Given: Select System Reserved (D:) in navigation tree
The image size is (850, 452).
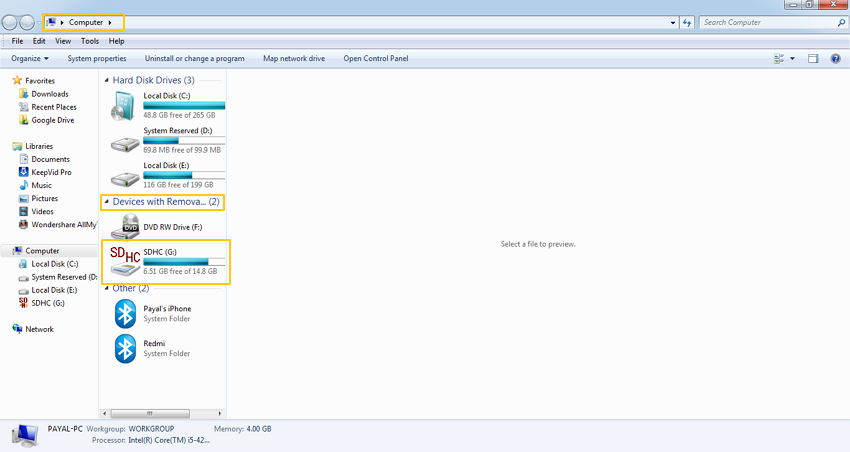Looking at the screenshot, I should pyautogui.click(x=64, y=277).
